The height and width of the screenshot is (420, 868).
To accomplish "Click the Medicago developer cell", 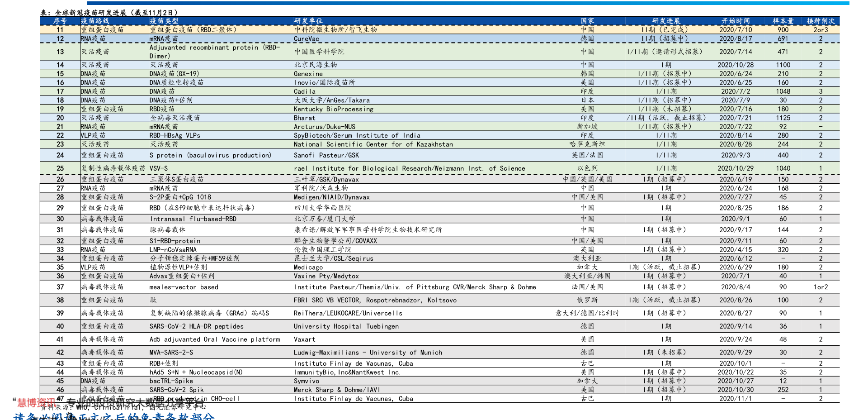I will (308, 267).
